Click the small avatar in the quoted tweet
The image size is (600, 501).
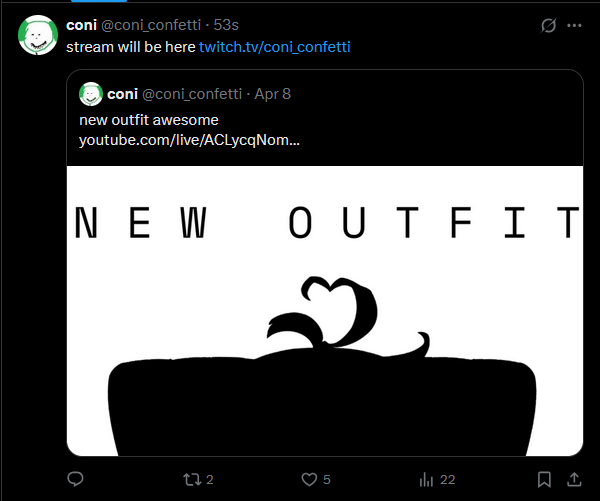coord(92,94)
